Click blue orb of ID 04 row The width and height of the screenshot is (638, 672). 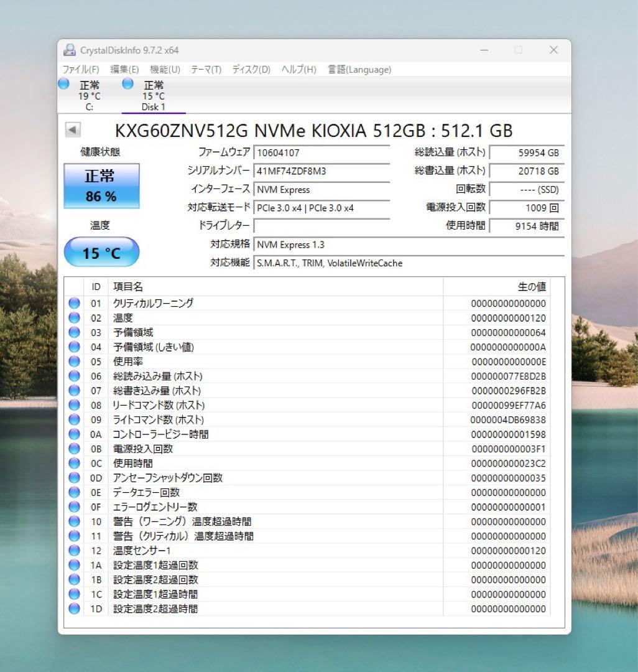(x=74, y=347)
